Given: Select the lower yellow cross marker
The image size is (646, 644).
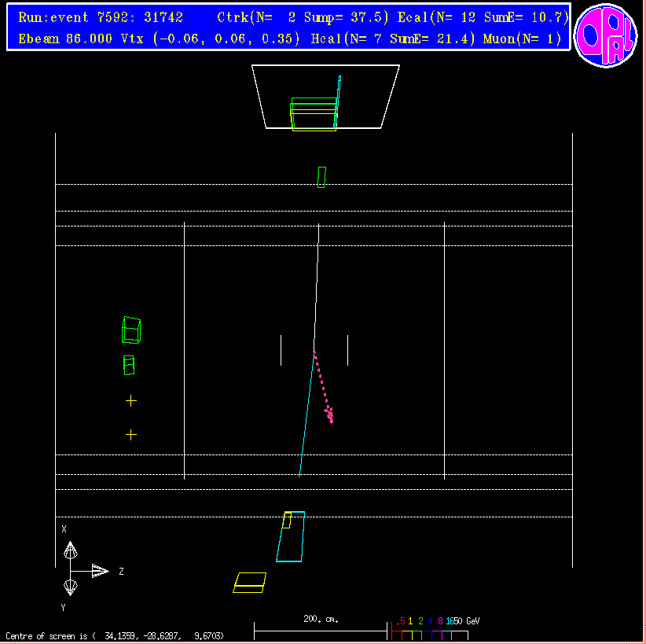Looking at the screenshot, I should point(131,434).
